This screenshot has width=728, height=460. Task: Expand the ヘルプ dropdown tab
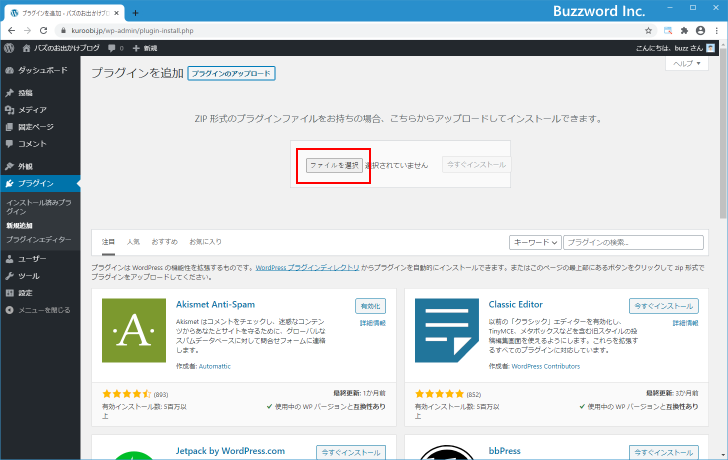pos(687,64)
